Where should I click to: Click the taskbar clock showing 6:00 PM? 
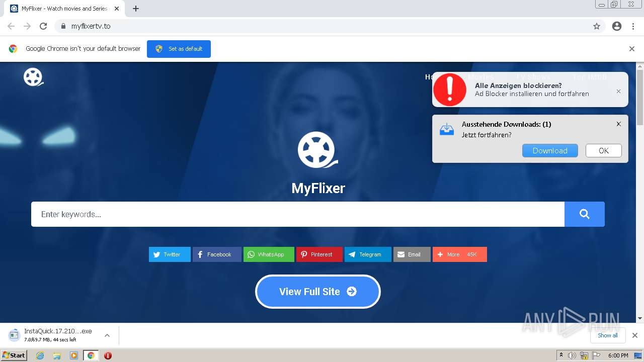tap(618, 355)
